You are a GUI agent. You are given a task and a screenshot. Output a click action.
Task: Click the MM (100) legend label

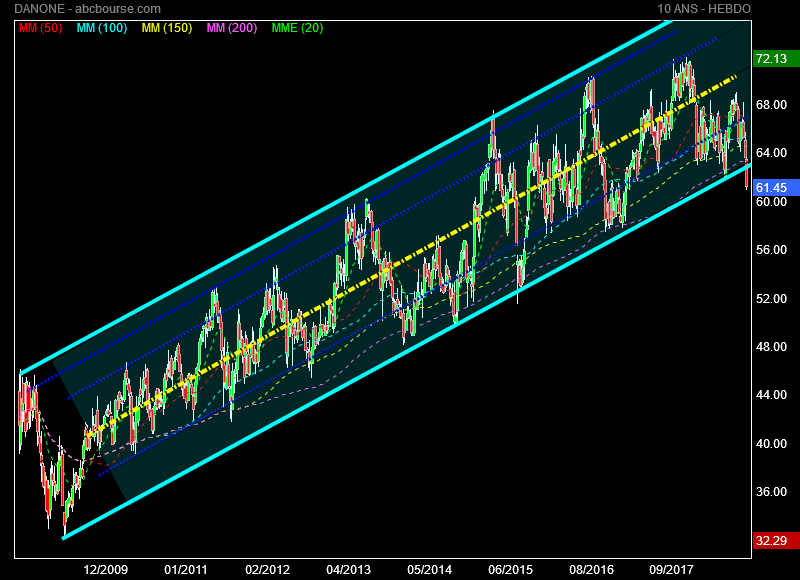[102, 28]
